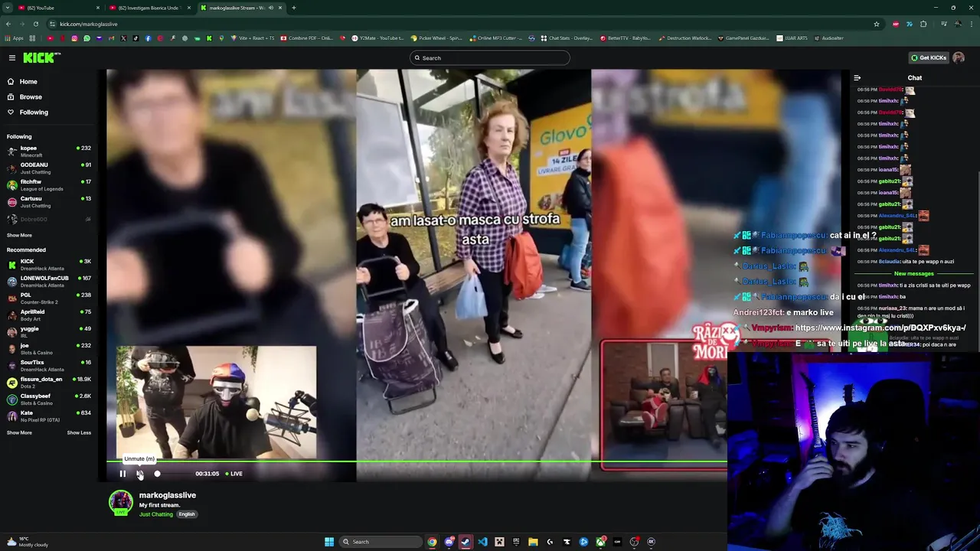Open Just Chatting category link
The width and height of the screenshot is (980, 551).
click(x=156, y=514)
